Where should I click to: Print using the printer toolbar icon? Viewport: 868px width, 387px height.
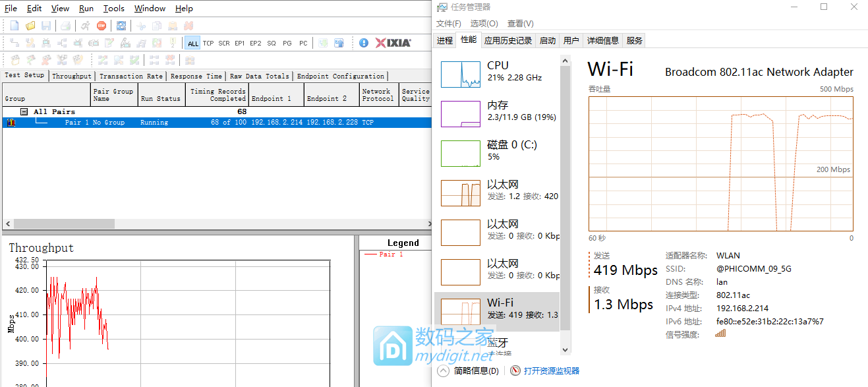tap(66, 26)
